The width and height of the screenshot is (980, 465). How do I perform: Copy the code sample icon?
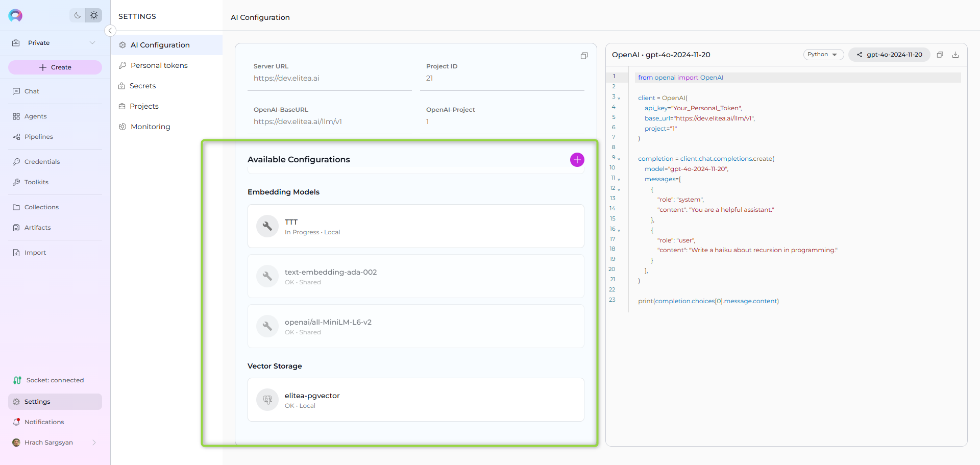click(x=940, y=55)
